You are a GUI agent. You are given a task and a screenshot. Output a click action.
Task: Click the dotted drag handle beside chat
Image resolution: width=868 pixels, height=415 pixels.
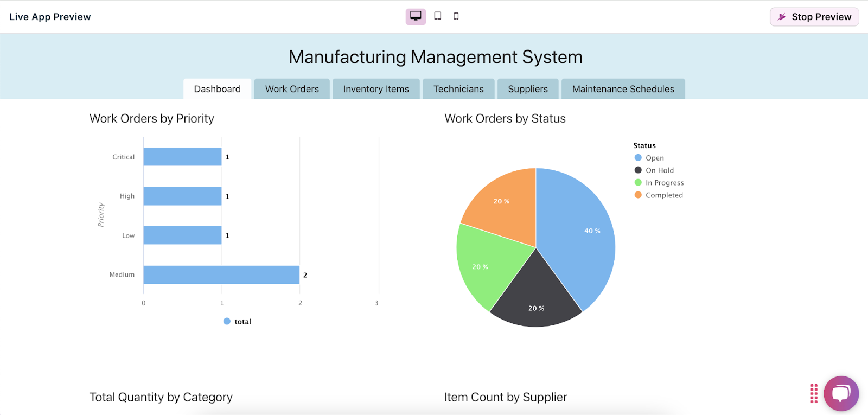tap(814, 393)
